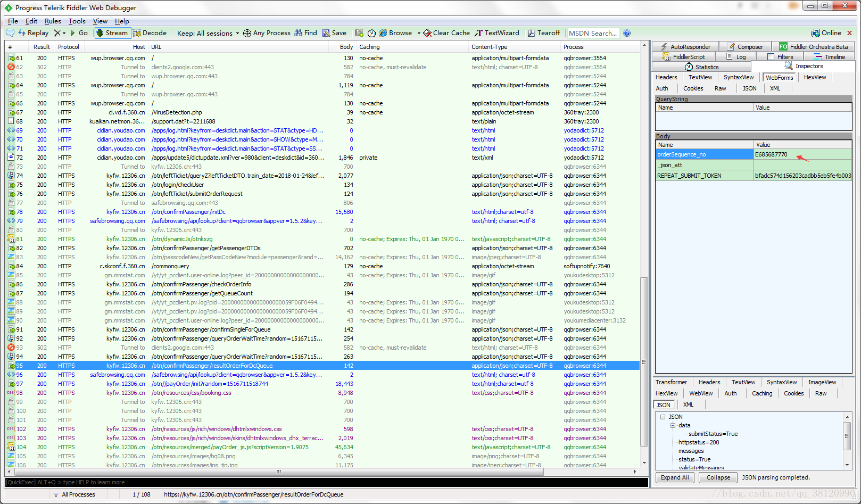Select session 76 submitOrderRequest row
The image size is (861, 504).
tap(322, 194)
